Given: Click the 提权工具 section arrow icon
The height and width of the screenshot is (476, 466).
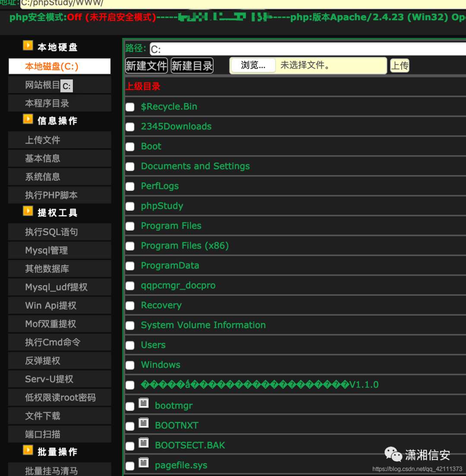Looking at the screenshot, I should (x=28, y=211).
